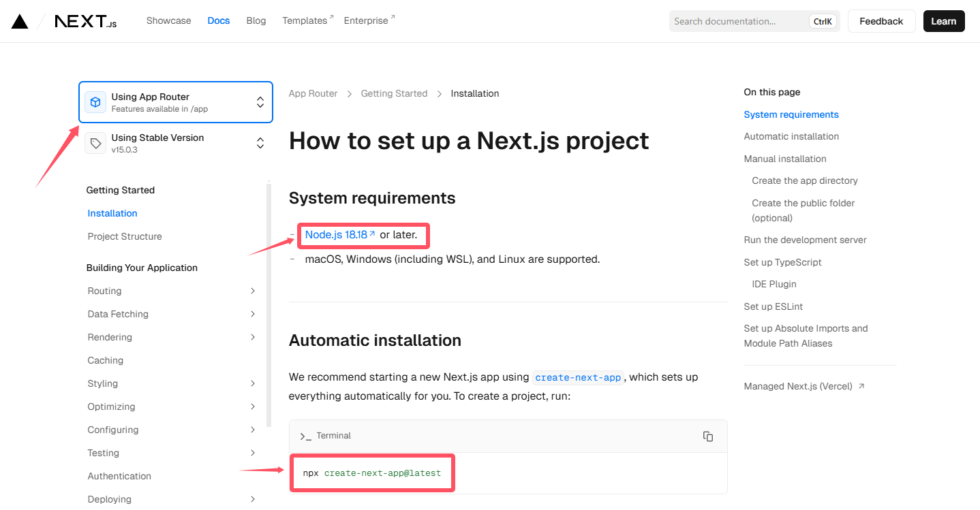Jump to Set up ESLint

pyautogui.click(x=774, y=306)
